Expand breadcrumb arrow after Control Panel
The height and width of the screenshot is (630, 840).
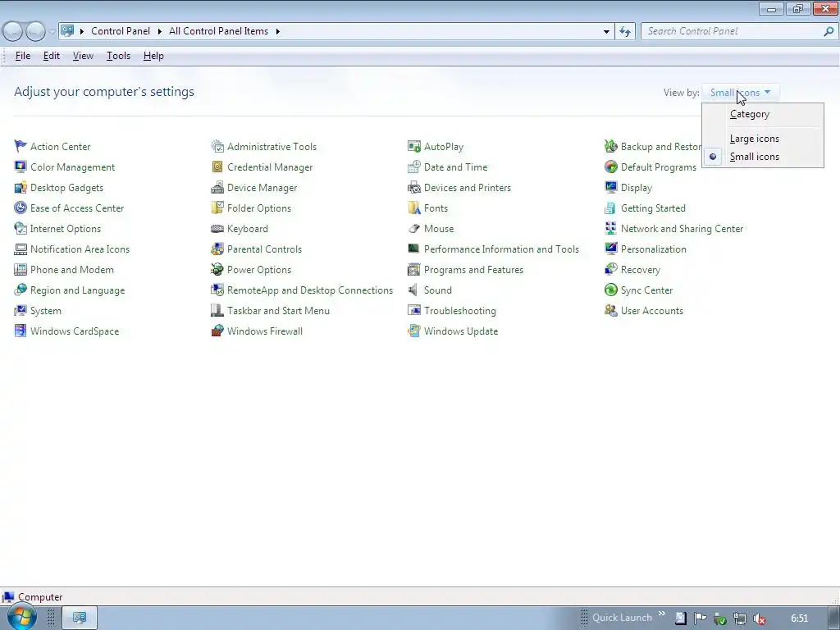pyautogui.click(x=160, y=32)
